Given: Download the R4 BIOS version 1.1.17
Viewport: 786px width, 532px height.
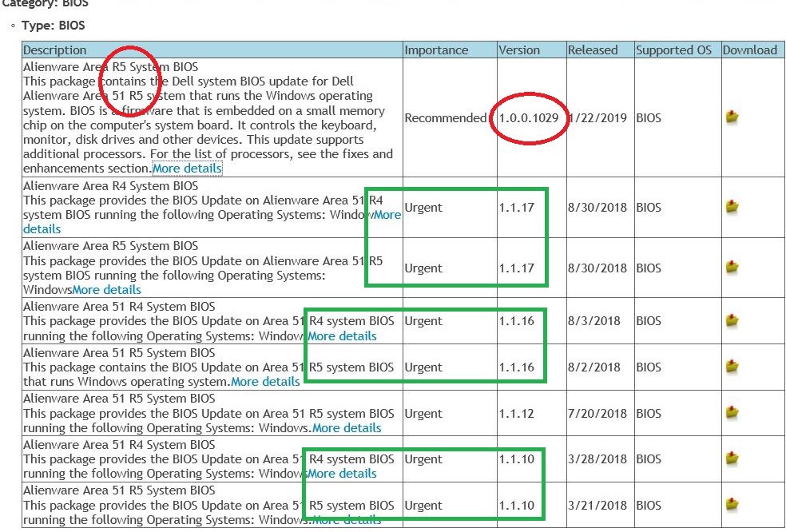Looking at the screenshot, I should pos(732,207).
